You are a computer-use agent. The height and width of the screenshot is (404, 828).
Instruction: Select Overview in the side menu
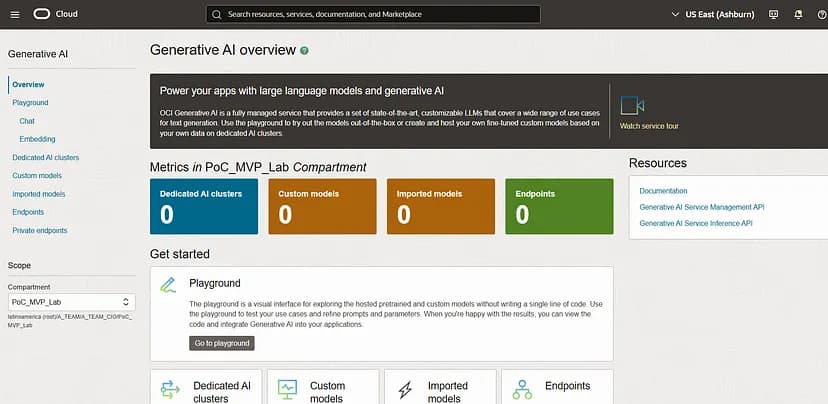coord(29,84)
